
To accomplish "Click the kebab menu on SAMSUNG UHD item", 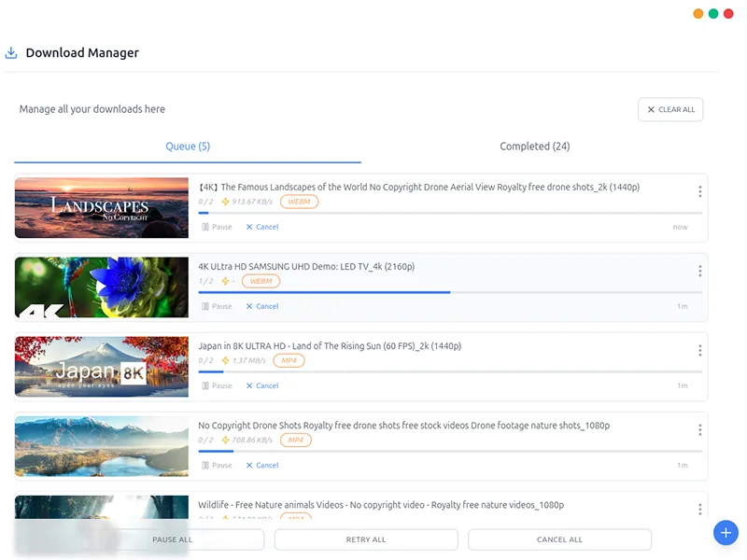I will pos(700,271).
